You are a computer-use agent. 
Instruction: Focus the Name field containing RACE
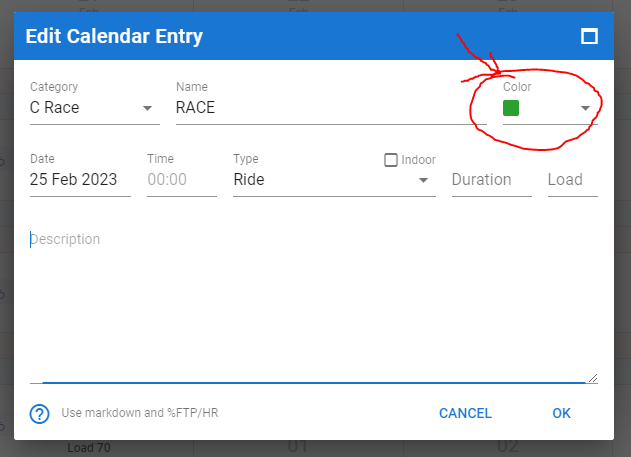320,108
